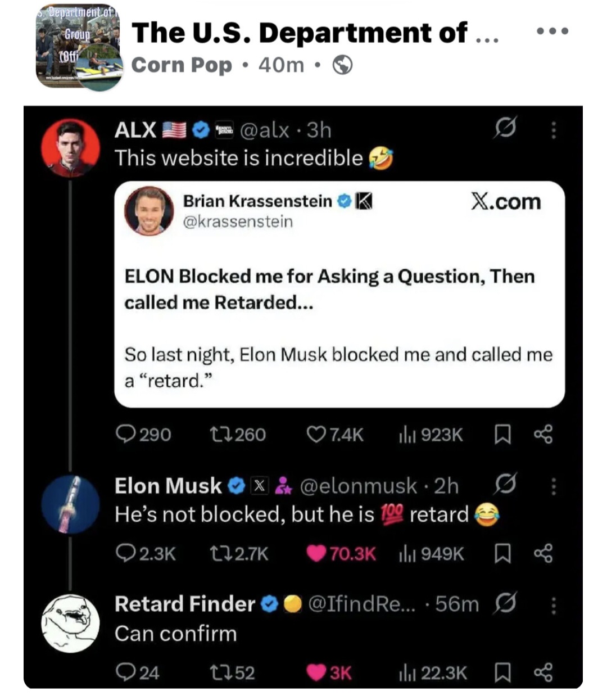Open the Corn Pop poster profile

pos(181,66)
